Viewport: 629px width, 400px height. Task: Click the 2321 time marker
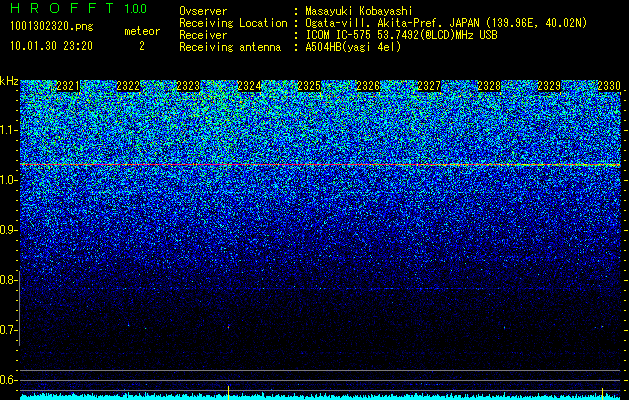pyautogui.click(x=68, y=86)
